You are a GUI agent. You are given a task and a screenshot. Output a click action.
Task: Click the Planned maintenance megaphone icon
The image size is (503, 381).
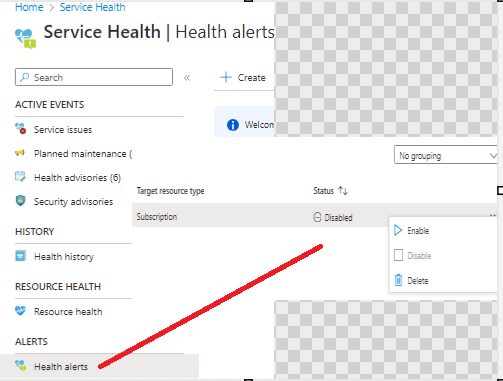pyautogui.click(x=20, y=153)
